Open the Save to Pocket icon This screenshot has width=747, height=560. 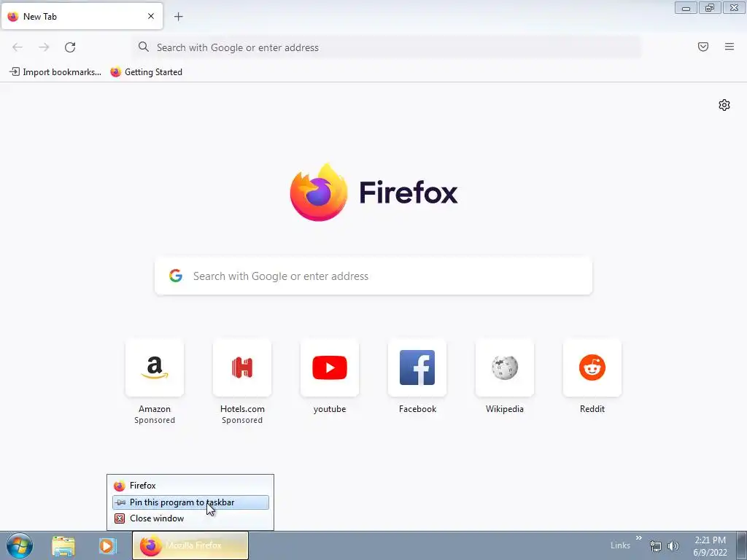point(703,47)
